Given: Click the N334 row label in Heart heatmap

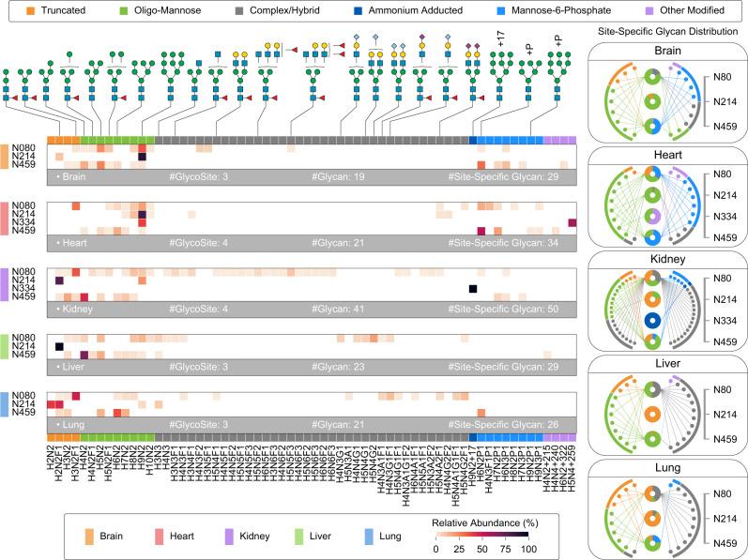Looking at the screenshot, I should click(x=23, y=222).
